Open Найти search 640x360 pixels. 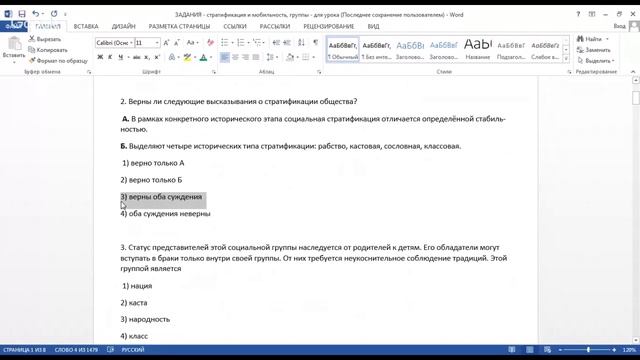[593, 39]
